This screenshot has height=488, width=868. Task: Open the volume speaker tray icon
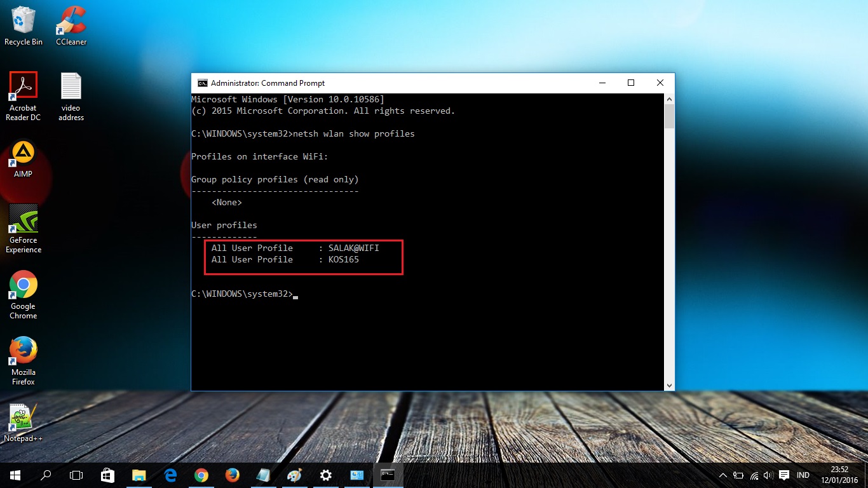tap(768, 475)
